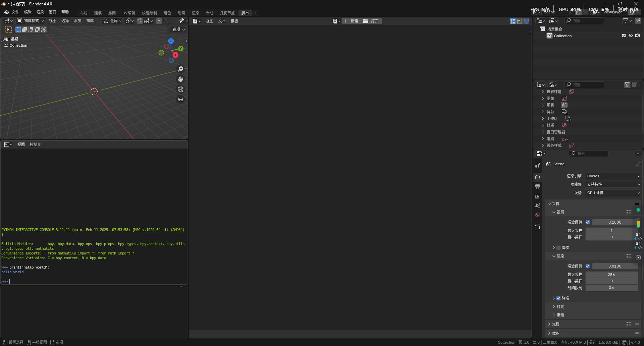This screenshot has width=644, height=346.
Task: Add a workspace with the plus tab button
Action: tap(256, 13)
